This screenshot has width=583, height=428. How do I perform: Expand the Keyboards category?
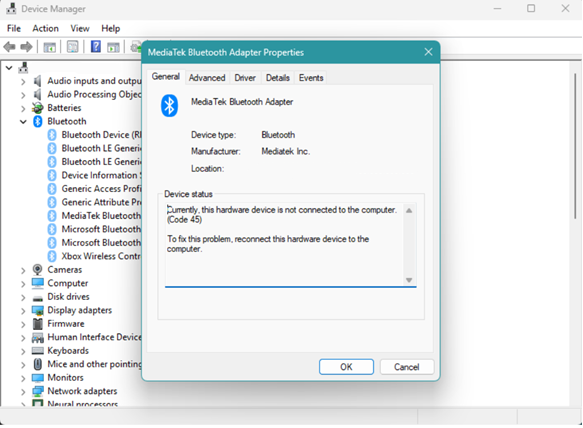23,351
